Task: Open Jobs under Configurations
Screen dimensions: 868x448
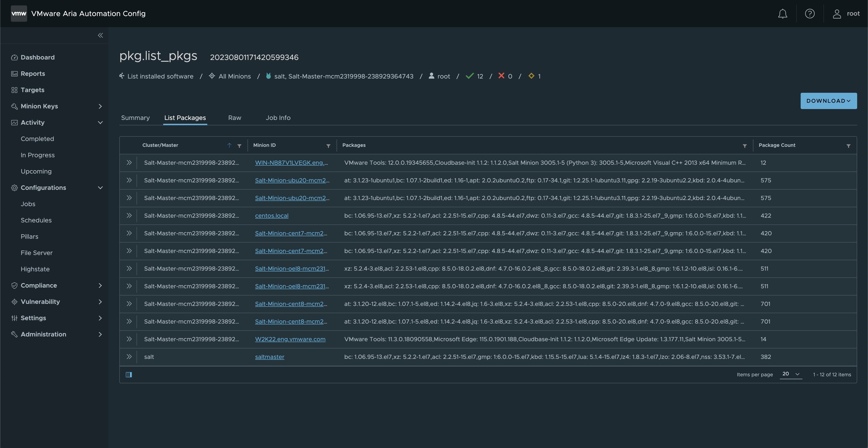Action: pos(28,204)
